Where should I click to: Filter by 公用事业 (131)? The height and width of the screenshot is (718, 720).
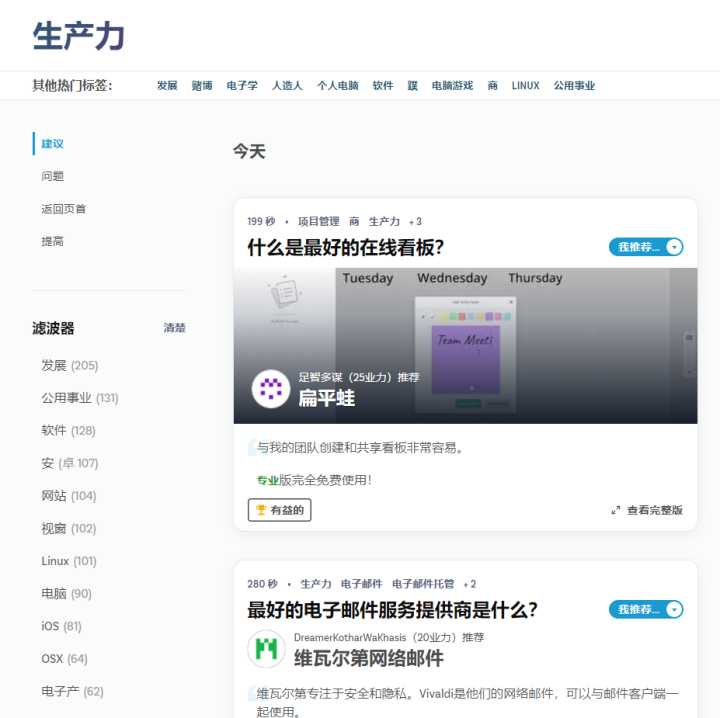coord(80,398)
